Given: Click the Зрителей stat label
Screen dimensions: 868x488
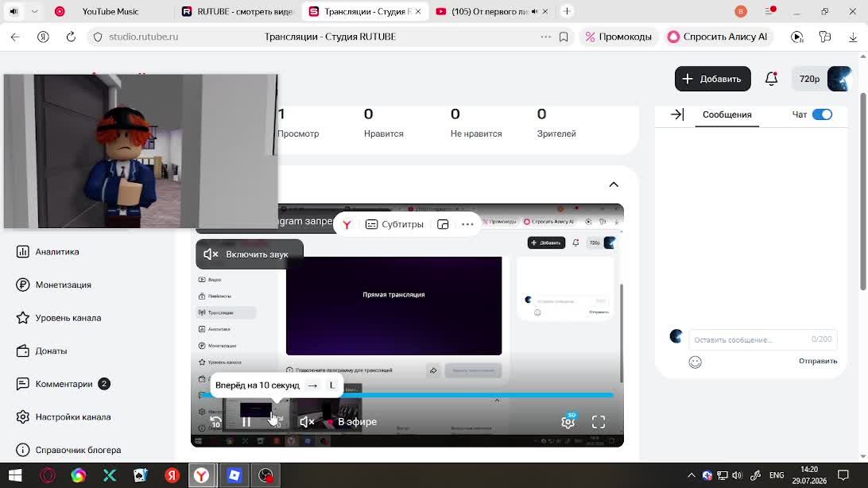Looking at the screenshot, I should tap(556, 134).
